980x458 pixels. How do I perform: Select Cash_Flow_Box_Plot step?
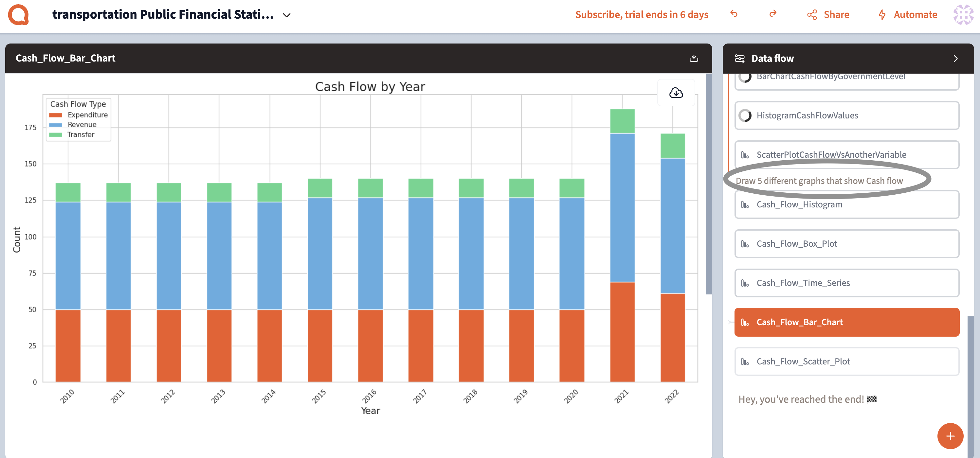[846, 244]
